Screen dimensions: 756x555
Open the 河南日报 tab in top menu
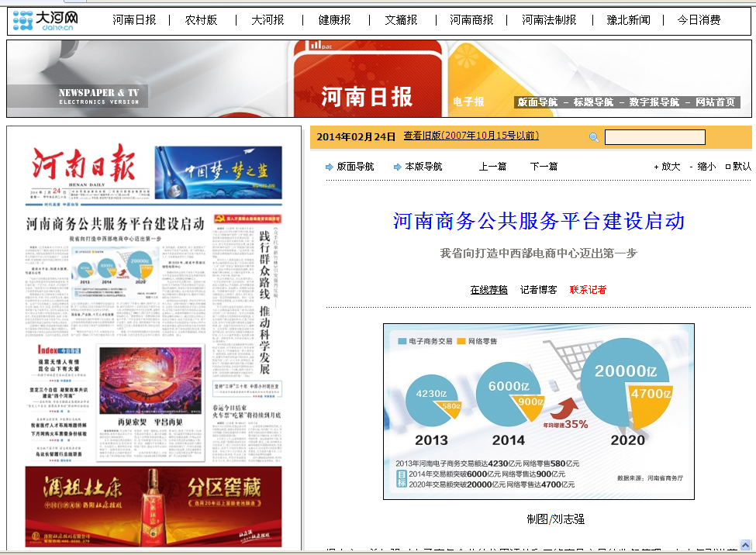[134, 20]
